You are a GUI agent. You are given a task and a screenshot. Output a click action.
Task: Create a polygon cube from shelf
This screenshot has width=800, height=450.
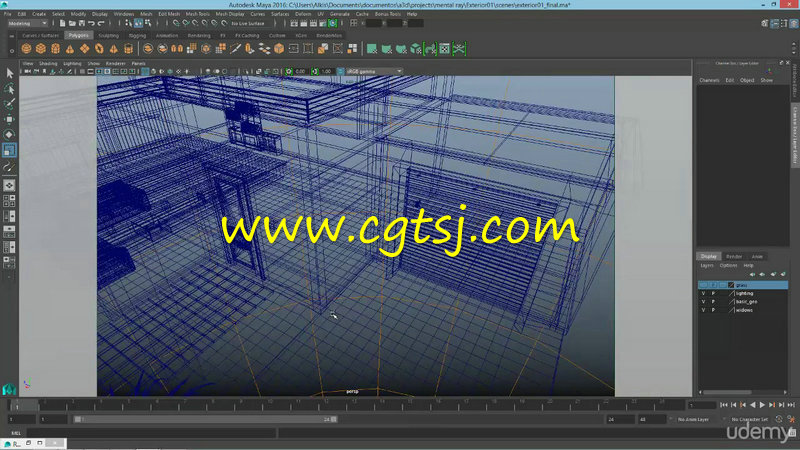pyautogui.click(x=41, y=49)
